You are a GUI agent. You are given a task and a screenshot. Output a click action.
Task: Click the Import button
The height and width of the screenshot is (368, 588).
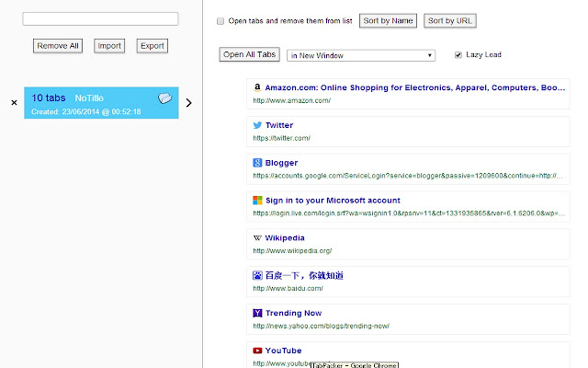109,46
